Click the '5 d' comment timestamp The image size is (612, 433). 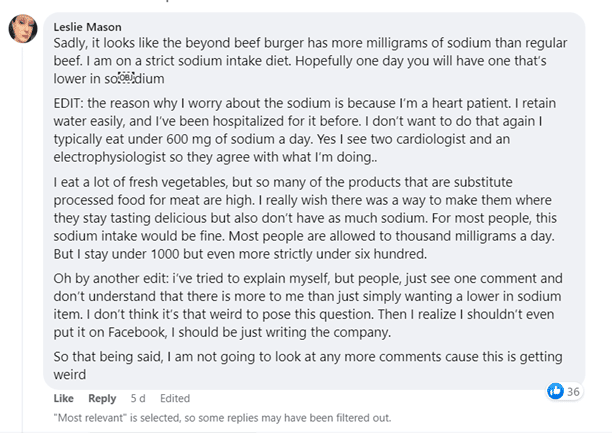[137, 399]
